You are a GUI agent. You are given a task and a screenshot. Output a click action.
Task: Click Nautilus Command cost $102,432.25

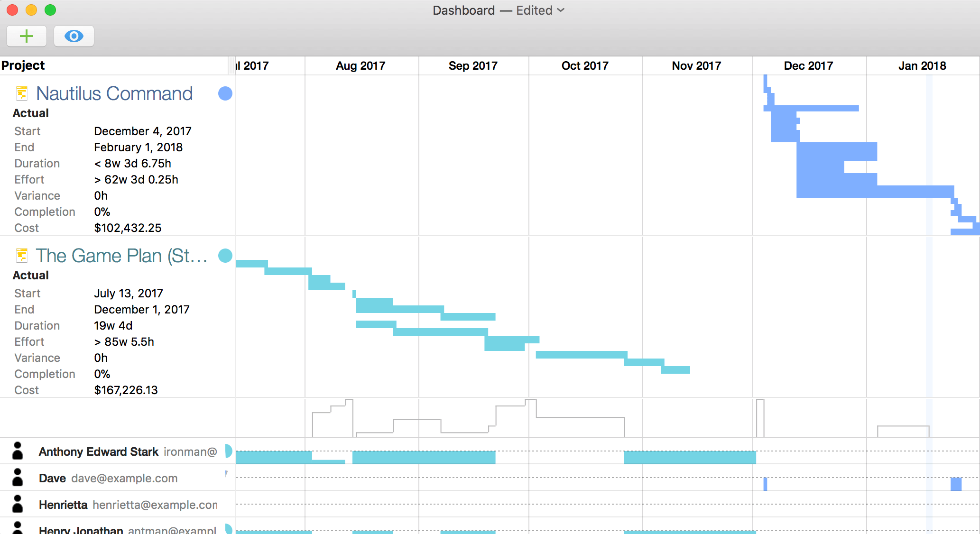tap(128, 228)
